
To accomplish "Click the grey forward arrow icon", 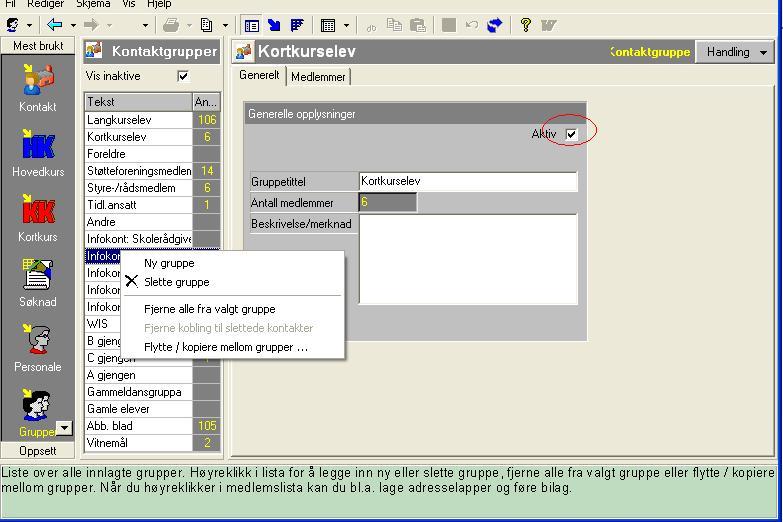I will pyautogui.click(x=91, y=24).
